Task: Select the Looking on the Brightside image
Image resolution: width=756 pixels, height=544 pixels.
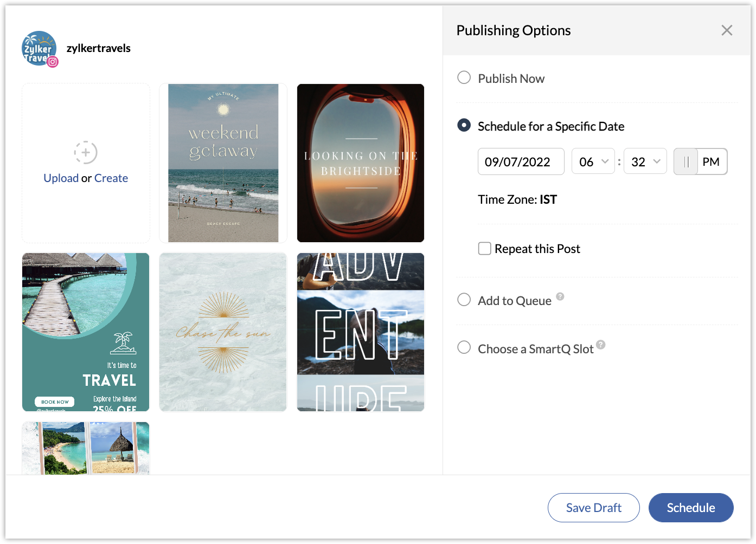Action: coord(361,163)
